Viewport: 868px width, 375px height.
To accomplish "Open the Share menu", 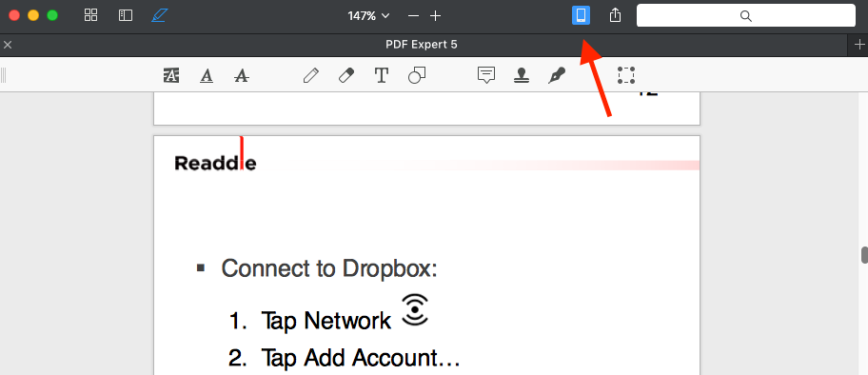I will tap(615, 15).
